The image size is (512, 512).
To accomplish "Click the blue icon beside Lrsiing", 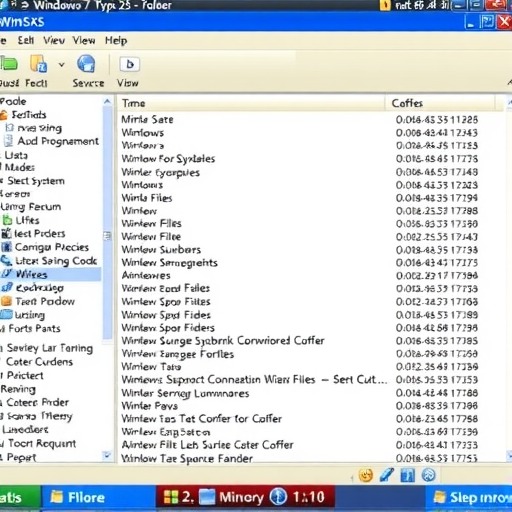I will [6, 314].
